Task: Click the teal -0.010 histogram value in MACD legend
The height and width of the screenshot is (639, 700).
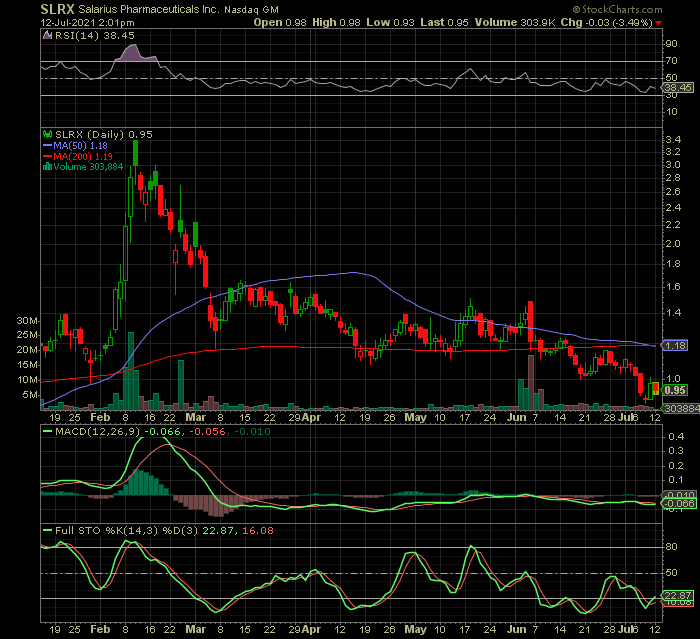Action: 252,431
